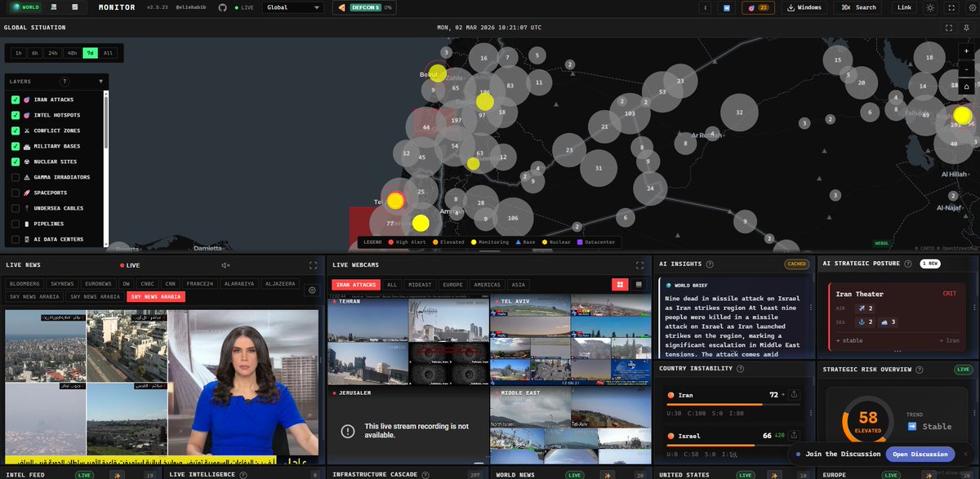
Task: Switch news channel to France24
Action: tap(201, 284)
